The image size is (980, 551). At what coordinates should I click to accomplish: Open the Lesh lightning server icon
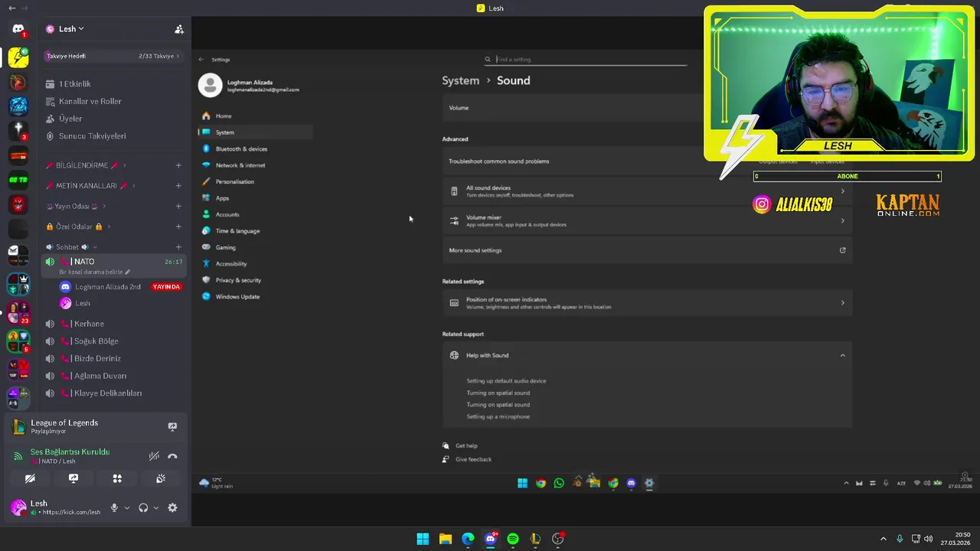pos(18,57)
